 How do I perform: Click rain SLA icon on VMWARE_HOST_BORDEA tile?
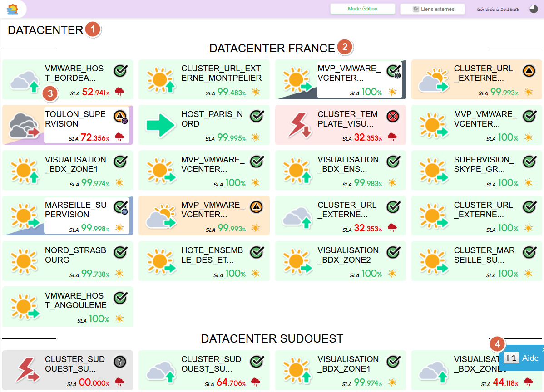click(119, 92)
